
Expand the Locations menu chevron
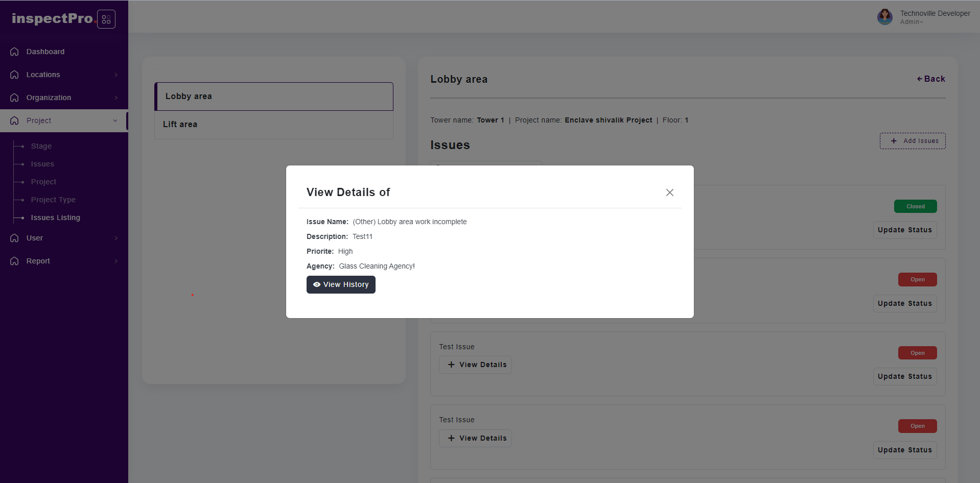click(x=116, y=75)
